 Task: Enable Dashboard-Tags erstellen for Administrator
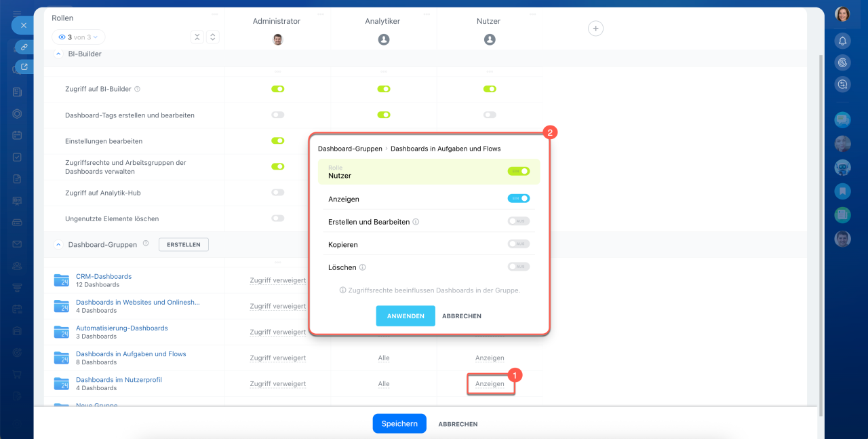[277, 115]
